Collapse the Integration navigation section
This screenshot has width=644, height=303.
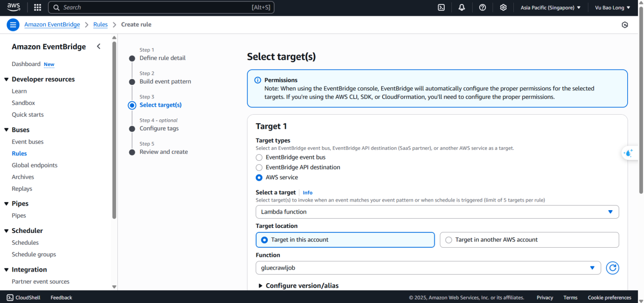pos(7,270)
